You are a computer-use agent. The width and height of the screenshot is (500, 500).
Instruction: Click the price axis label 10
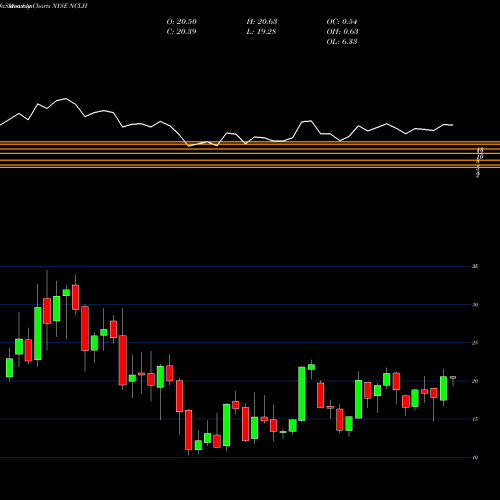475,458
